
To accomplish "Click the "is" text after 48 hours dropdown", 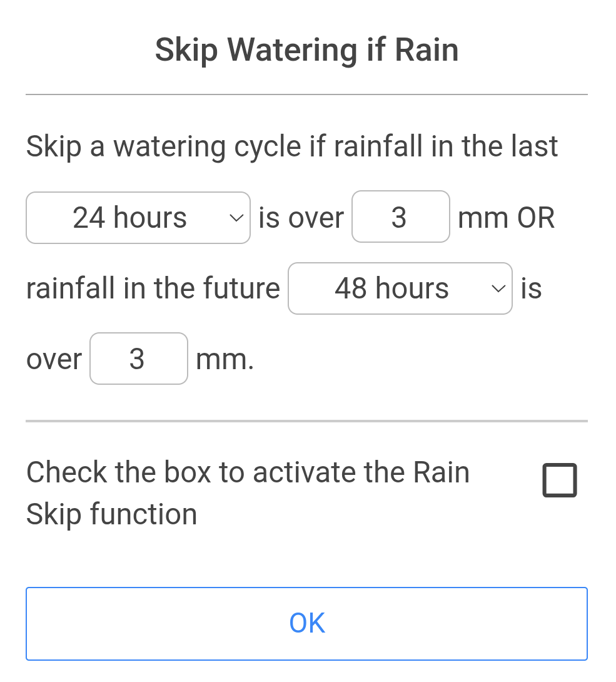I will click(x=531, y=288).
